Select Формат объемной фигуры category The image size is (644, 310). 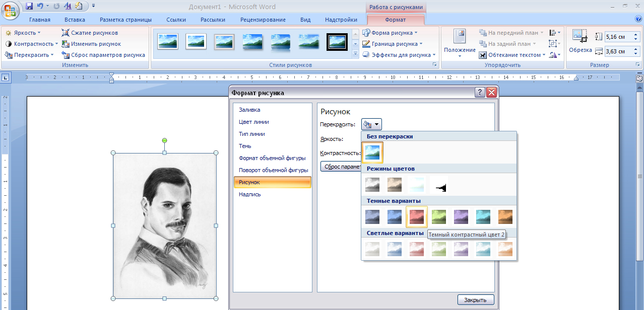click(x=273, y=158)
